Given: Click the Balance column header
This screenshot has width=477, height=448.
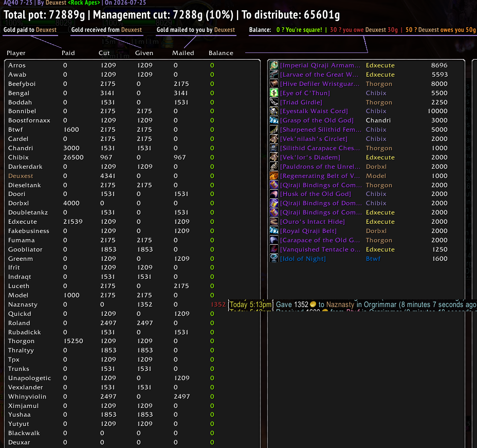Looking at the screenshot, I should point(221,53).
